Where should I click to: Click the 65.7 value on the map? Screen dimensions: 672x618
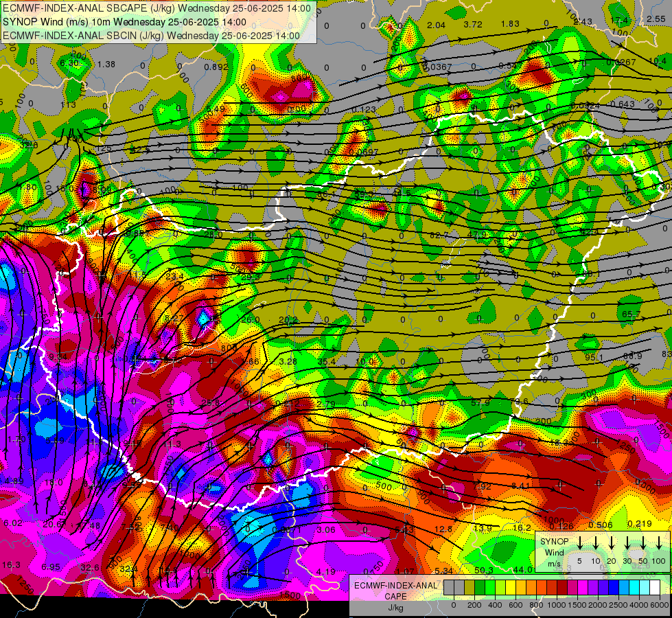tap(631, 314)
